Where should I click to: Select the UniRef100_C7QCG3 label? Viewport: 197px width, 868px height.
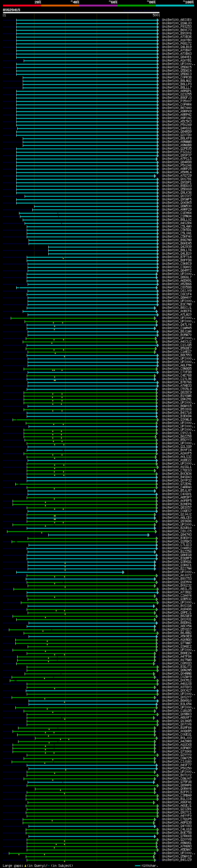click(177, 470)
